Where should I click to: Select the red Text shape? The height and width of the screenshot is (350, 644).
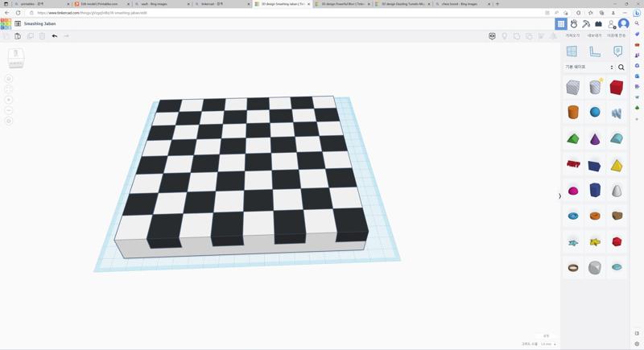pyautogui.click(x=573, y=164)
